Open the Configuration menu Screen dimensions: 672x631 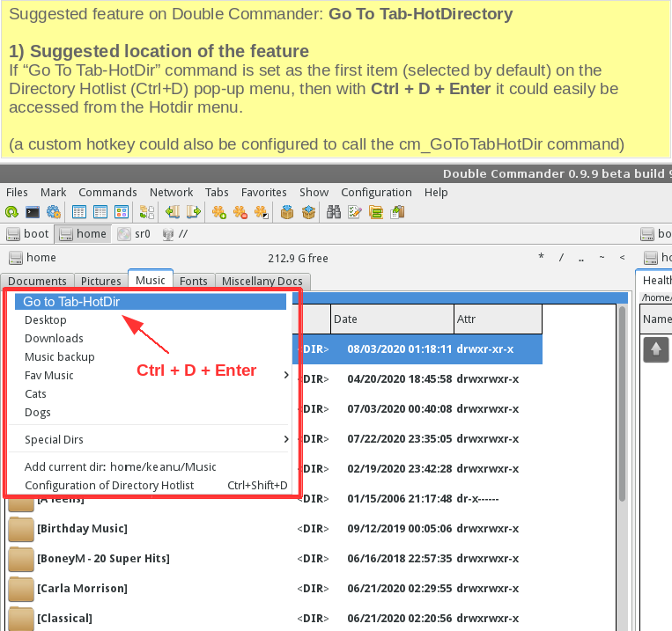pyautogui.click(x=376, y=192)
